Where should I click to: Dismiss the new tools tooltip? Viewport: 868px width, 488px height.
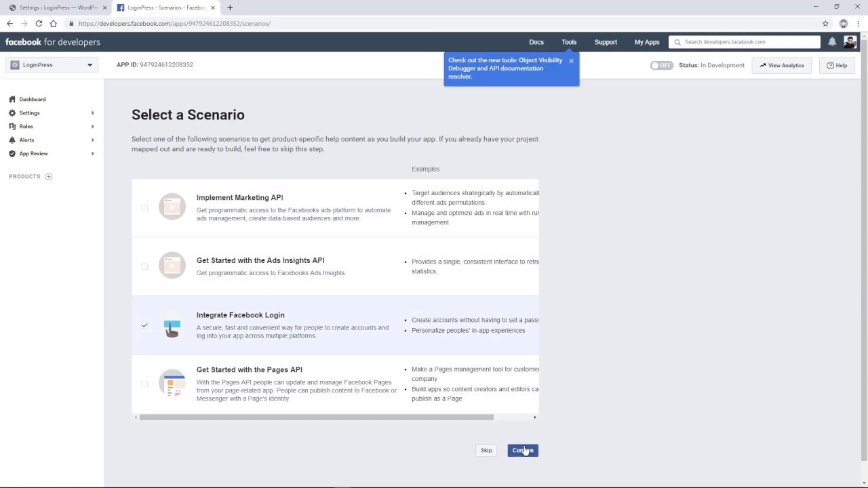(571, 61)
